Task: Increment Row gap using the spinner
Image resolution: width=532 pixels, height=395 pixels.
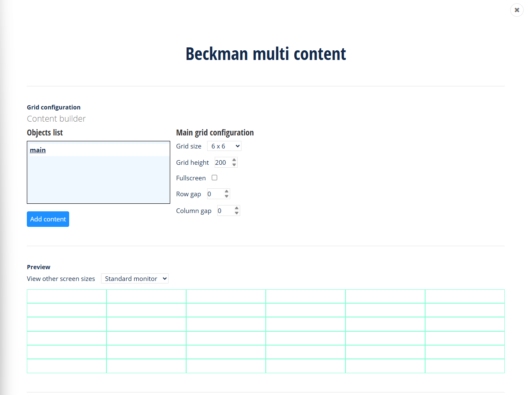Action: point(226,192)
